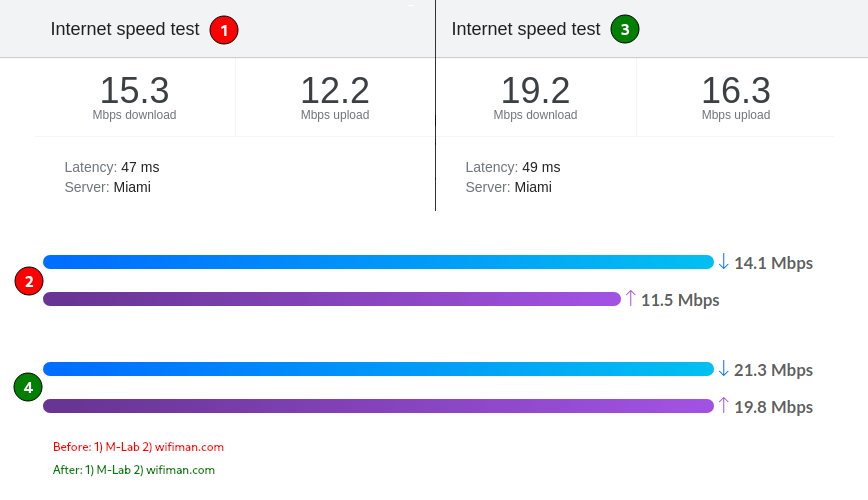Click the Latency 47 ms text
Image resolution: width=868 pixels, height=500 pixels.
pos(112,167)
